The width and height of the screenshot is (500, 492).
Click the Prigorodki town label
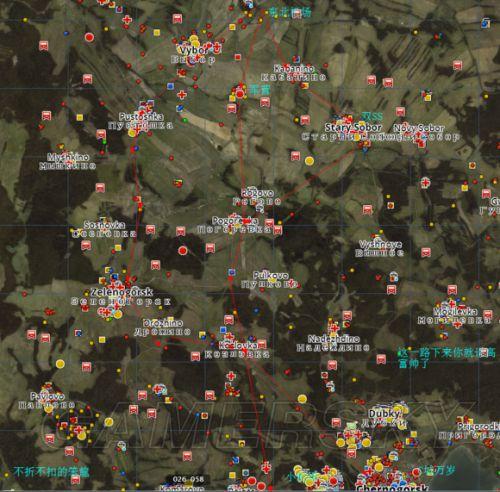point(479,426)
